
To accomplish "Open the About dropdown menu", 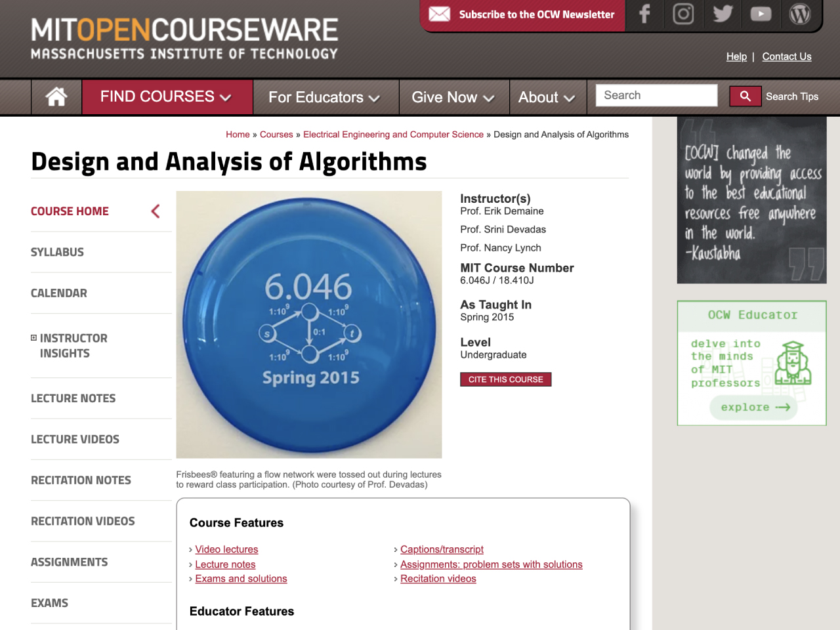I will 547,97.
